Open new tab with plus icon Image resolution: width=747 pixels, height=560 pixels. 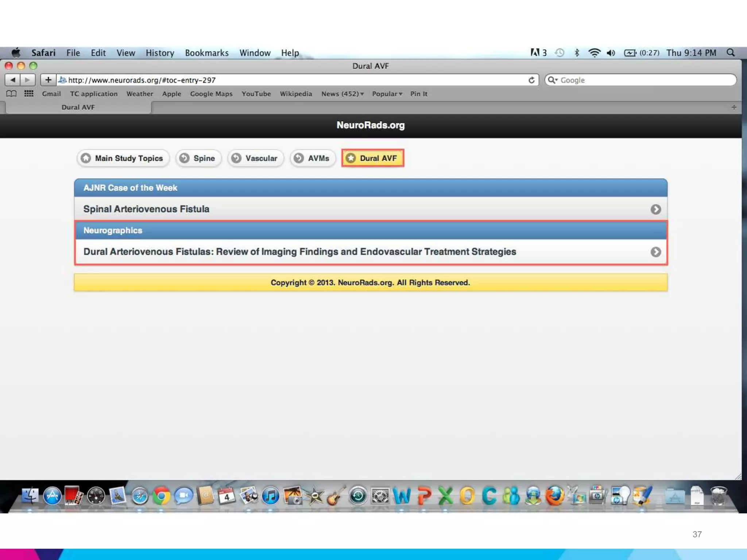click(x=734, y=107)
